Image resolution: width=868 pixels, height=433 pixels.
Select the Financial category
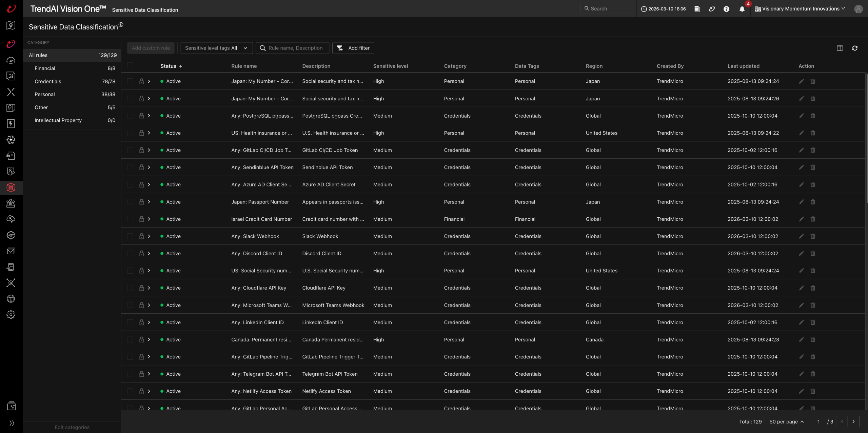click(45, 68)
